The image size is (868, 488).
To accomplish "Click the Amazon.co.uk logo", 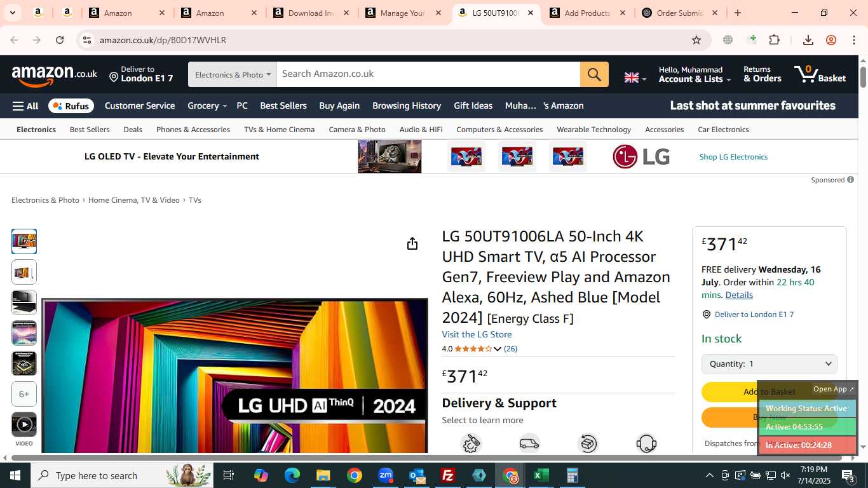I will coord(55,76).
